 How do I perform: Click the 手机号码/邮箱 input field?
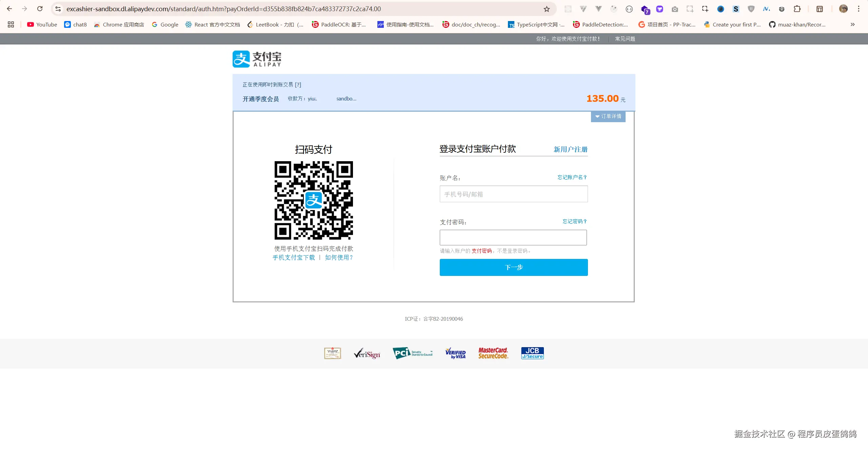click(x=513, y=194)
